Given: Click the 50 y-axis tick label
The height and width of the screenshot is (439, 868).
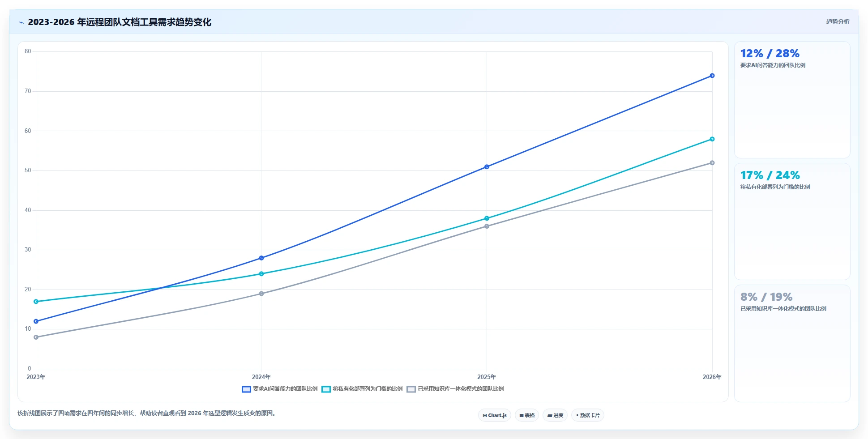Looking at the screenshot, I should [x=28, y=170].
